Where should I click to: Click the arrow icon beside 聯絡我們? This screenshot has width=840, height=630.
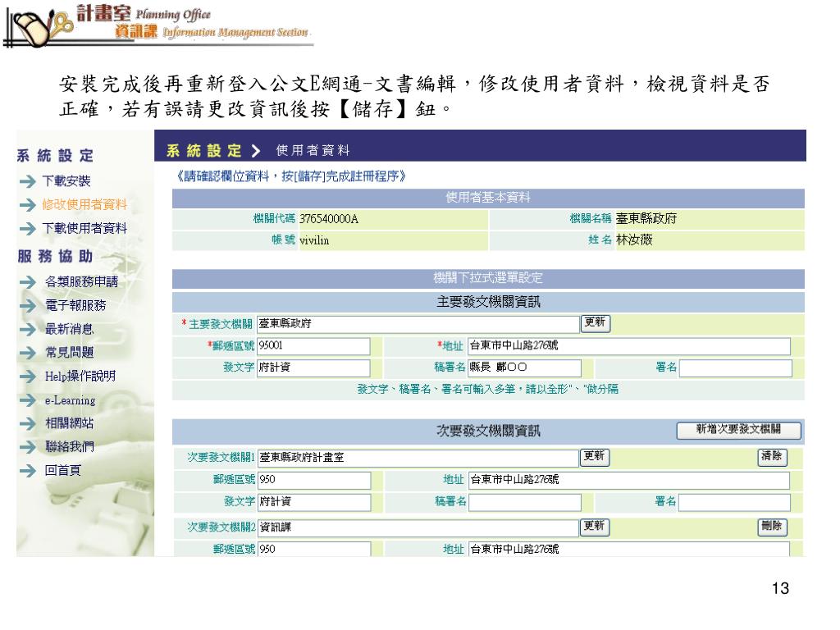click(27, 447)
